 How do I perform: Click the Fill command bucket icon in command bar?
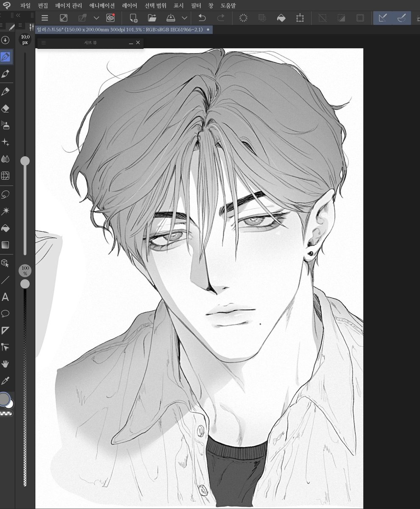pyautogui.click(x=281, y=18)
